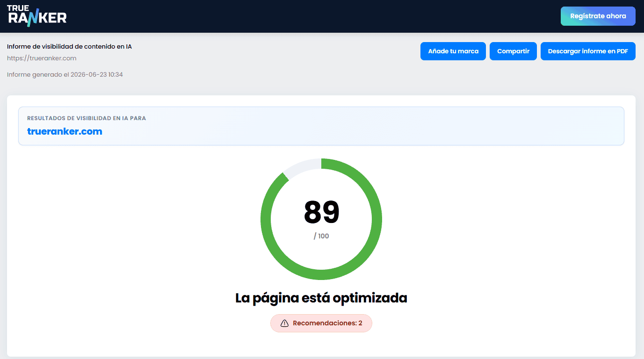Screen dimensions: 644x359
Task: Click the Regístrate ahora button
Action: tap(598, 16)
